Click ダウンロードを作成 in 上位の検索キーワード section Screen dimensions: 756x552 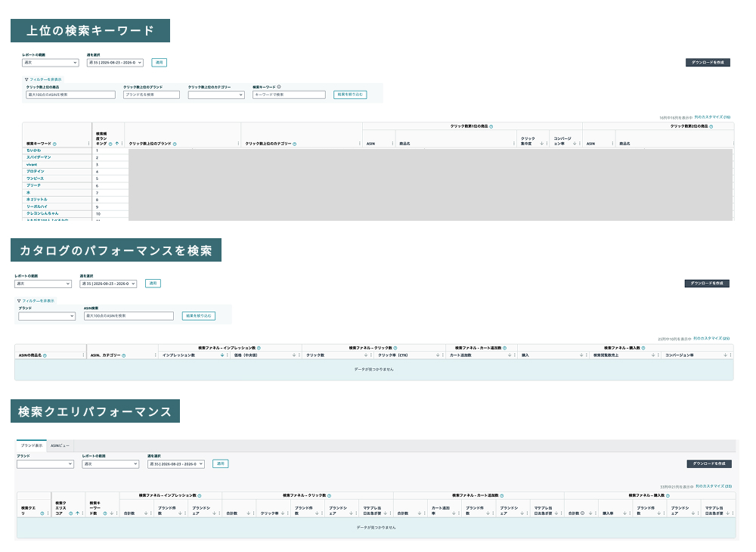click(x=708, y=63)
